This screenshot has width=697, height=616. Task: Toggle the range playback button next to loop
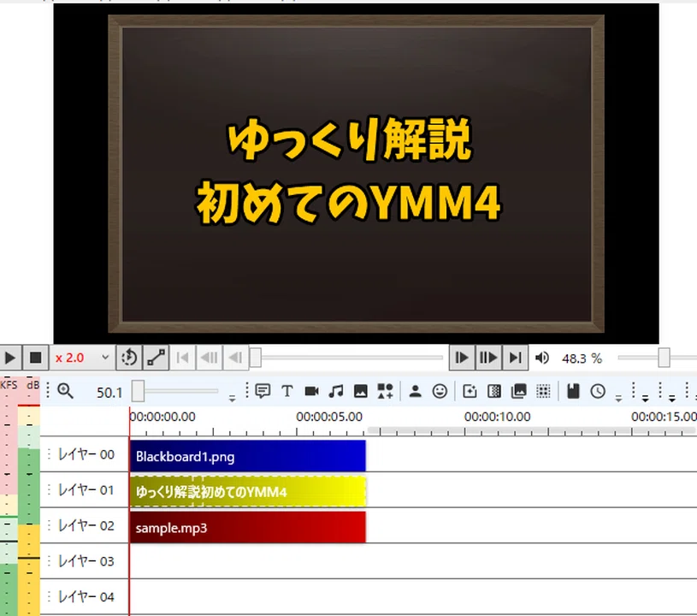point(156,358)
